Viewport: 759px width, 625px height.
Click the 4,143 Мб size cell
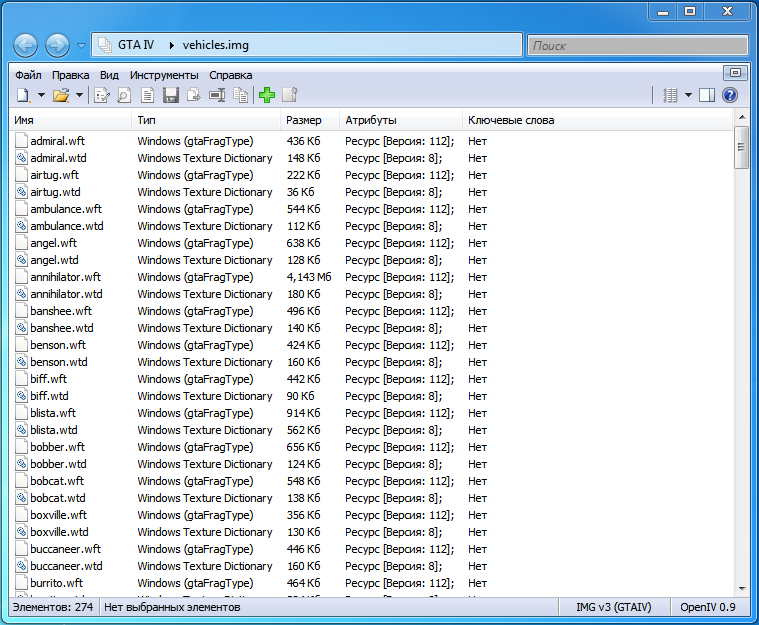pos(309,277)
